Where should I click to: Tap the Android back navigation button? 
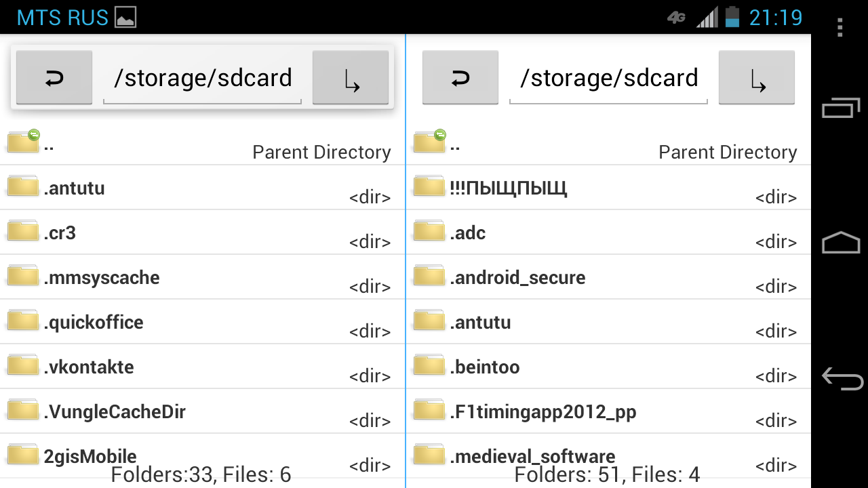(x=842, y=378)
